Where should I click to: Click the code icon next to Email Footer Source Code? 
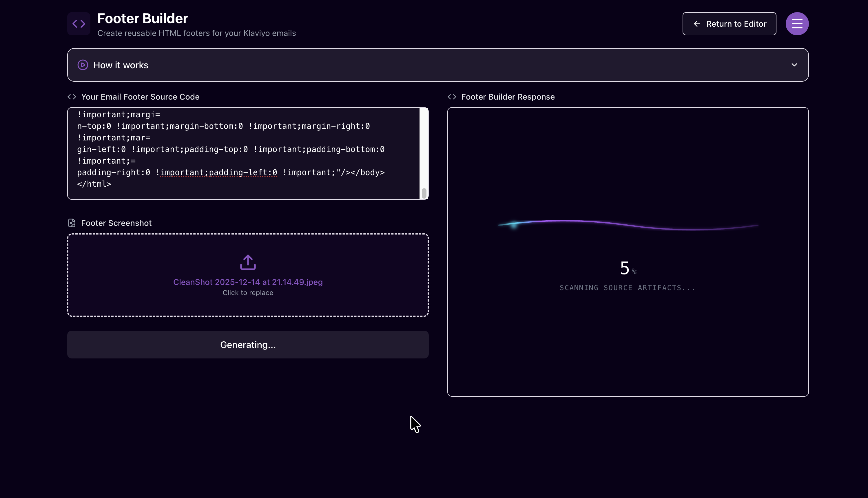[x=72, y=97]
